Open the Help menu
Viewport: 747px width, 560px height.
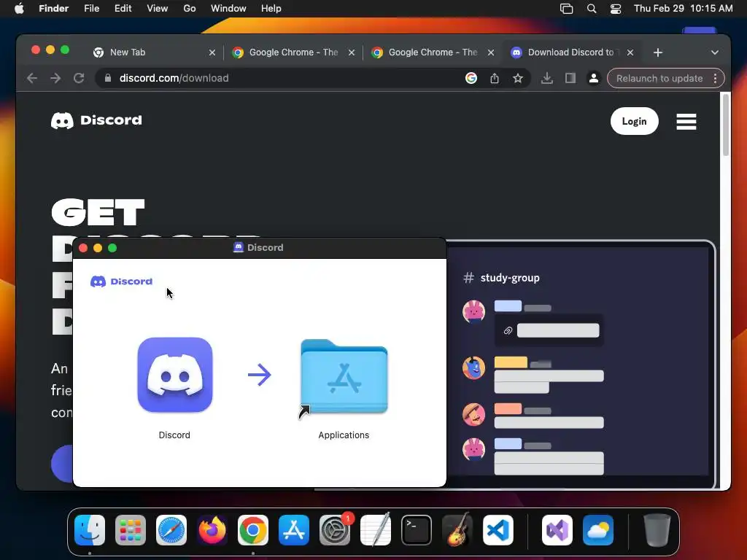pos(271,9)
